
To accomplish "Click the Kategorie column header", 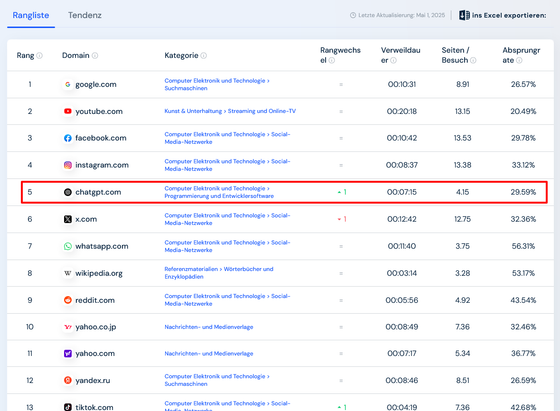I will click(x=181, y=56).
